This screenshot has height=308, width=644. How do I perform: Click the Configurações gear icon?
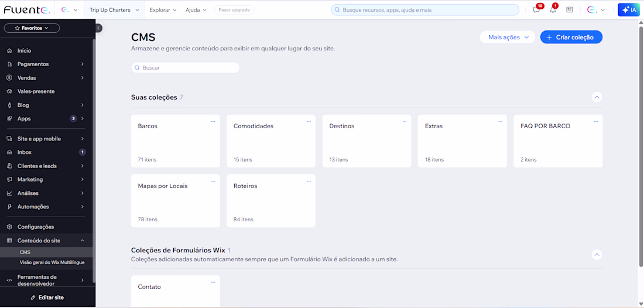tap(9, 227)
